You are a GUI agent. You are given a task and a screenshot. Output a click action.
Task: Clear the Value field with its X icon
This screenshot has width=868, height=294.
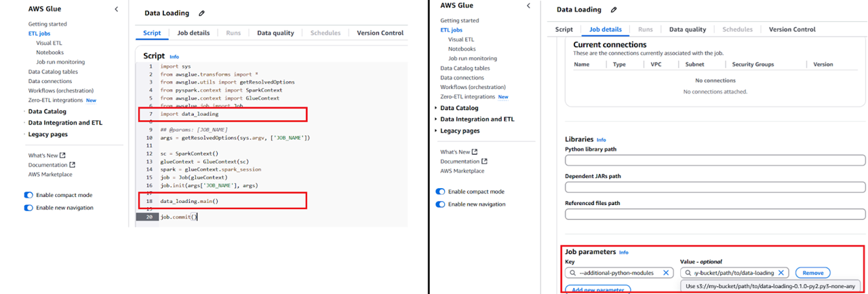pyautogui.click(x=781, y=272)
